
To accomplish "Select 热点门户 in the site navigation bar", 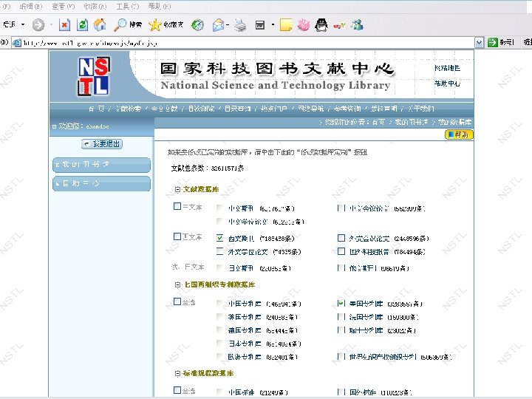I will [274, 109].
